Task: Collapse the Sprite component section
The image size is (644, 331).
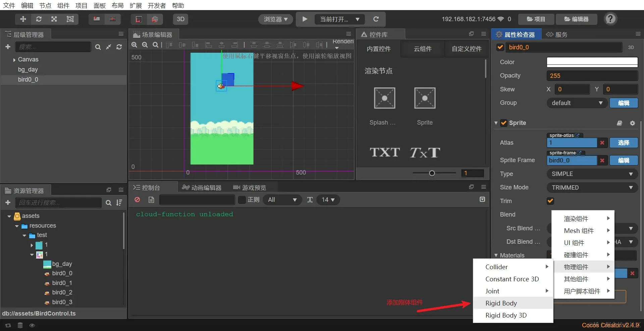Action: [x=496, y=123]
